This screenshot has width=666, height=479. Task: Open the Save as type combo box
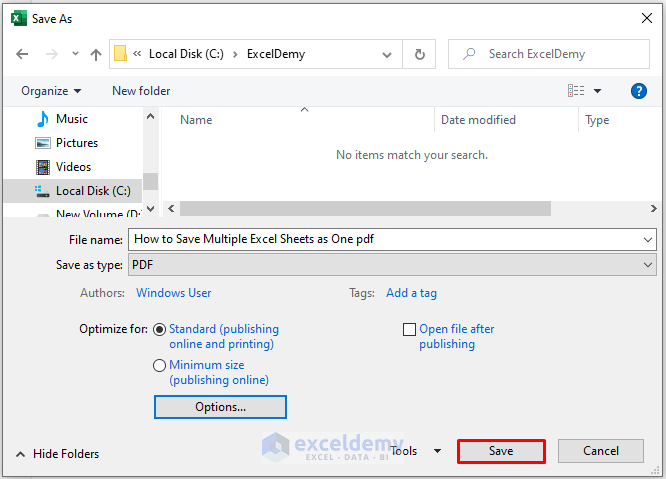pyautogui.click(x=392, y=265)
